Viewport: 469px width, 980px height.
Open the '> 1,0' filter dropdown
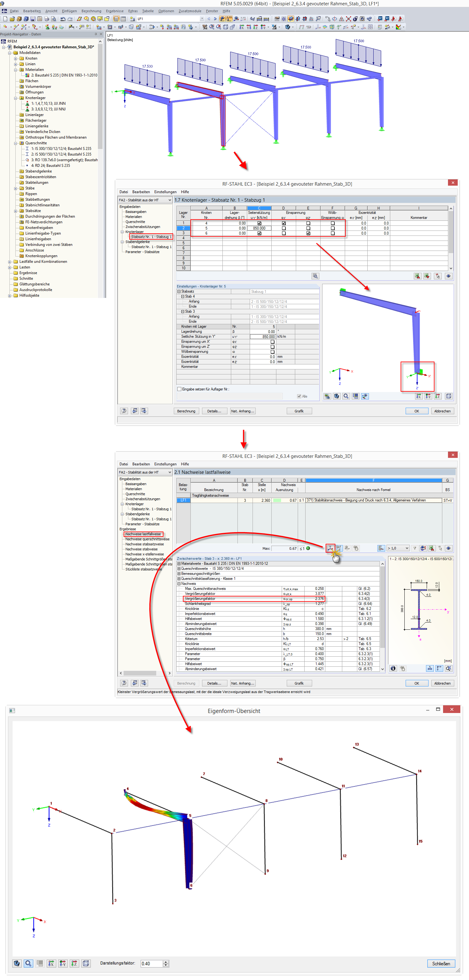[398, 548]
